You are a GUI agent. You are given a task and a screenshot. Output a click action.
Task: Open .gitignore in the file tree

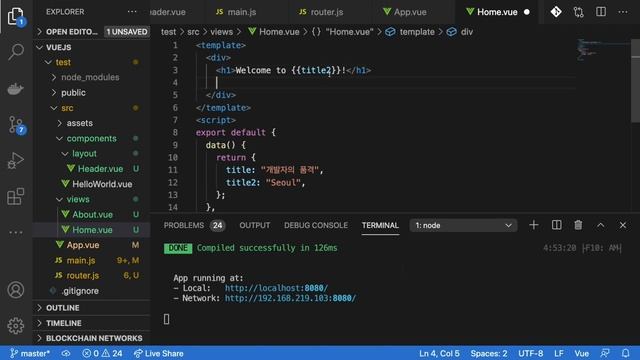point(91,291)
